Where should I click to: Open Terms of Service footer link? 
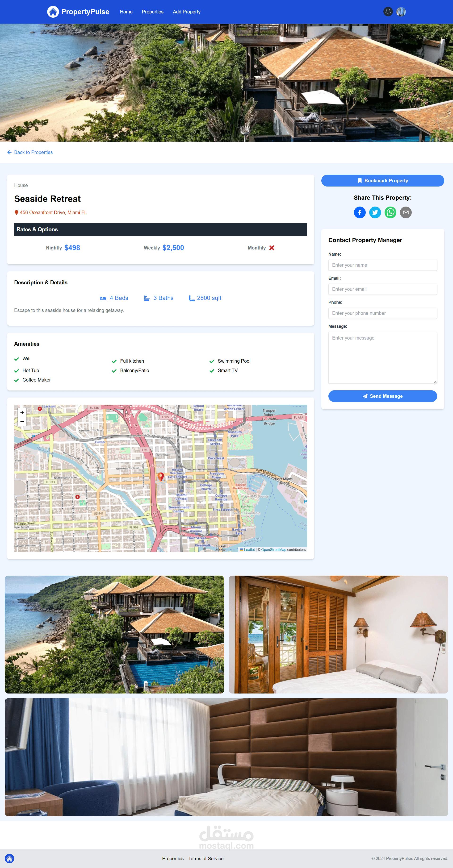click(206, 859)
